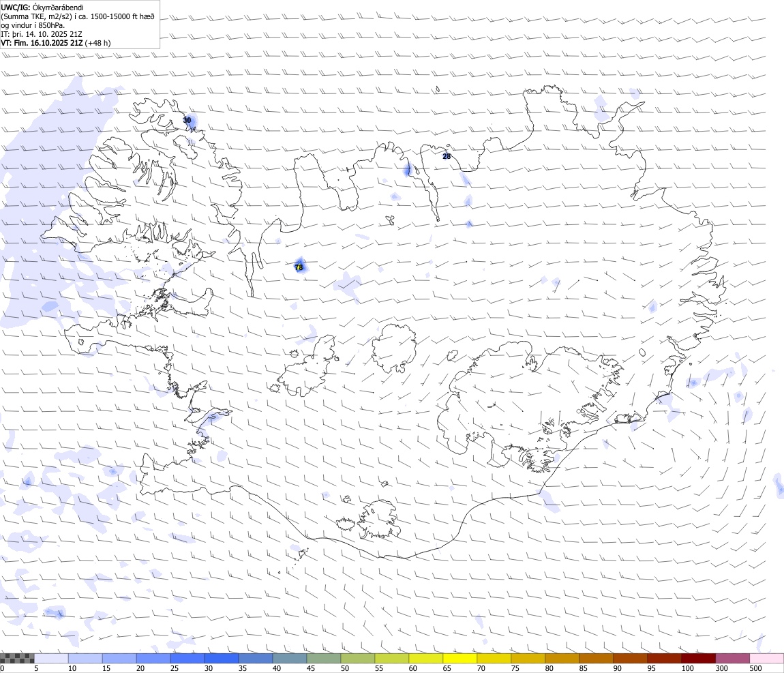This screenshot has height=673, width=784.
Task: Click the legend label "50"
Action: 344,668
